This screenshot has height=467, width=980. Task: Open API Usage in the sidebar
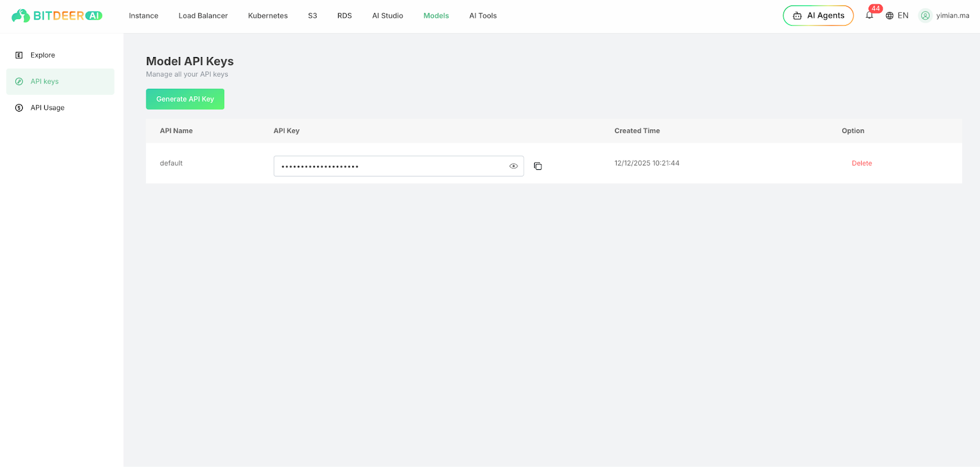click(x=60, y=108)
